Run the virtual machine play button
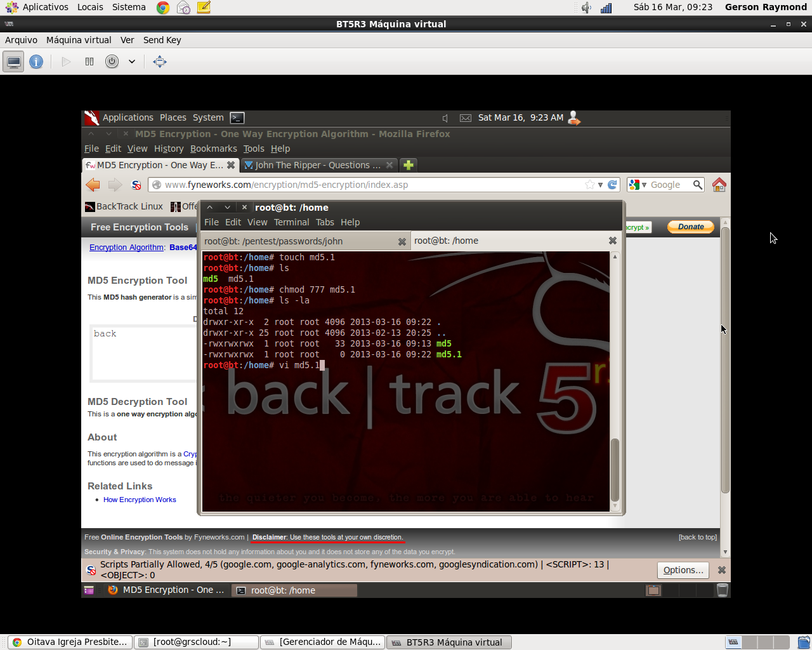Image resolution: width=812 pixels, height=650 pixels. click(x=66, y=62)
